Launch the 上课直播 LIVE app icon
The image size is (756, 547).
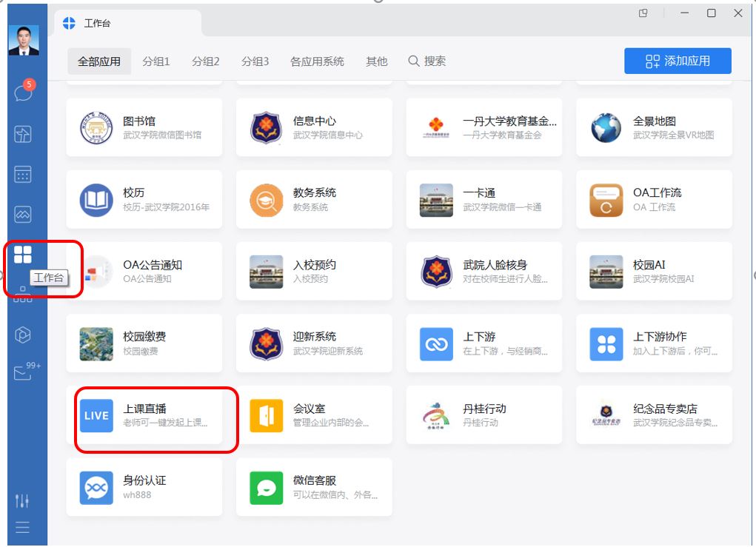pyautogui.click(x=96, y=415)
